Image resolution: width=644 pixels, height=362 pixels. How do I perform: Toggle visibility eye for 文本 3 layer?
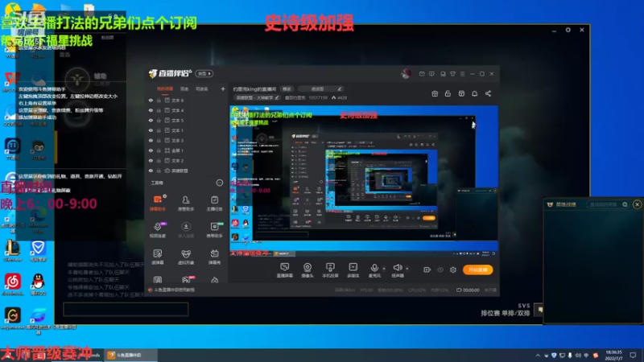[151, 140]
